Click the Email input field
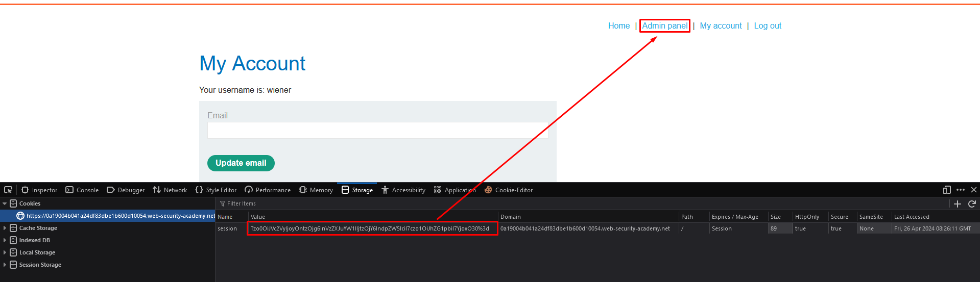This screenshot has height=282, width=980. [377, 130]
